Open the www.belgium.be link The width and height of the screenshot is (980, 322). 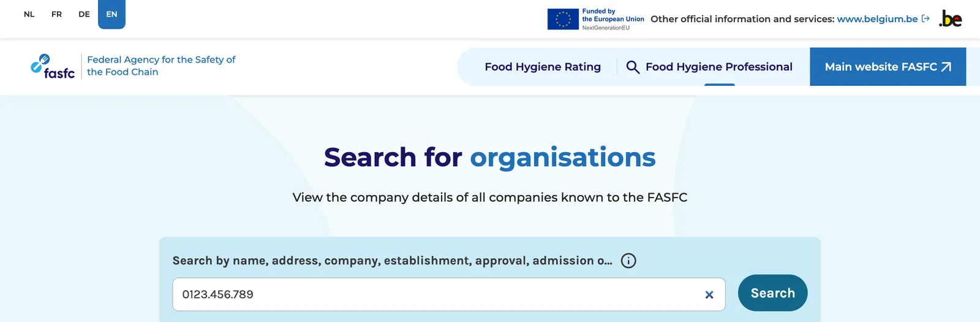877,19
